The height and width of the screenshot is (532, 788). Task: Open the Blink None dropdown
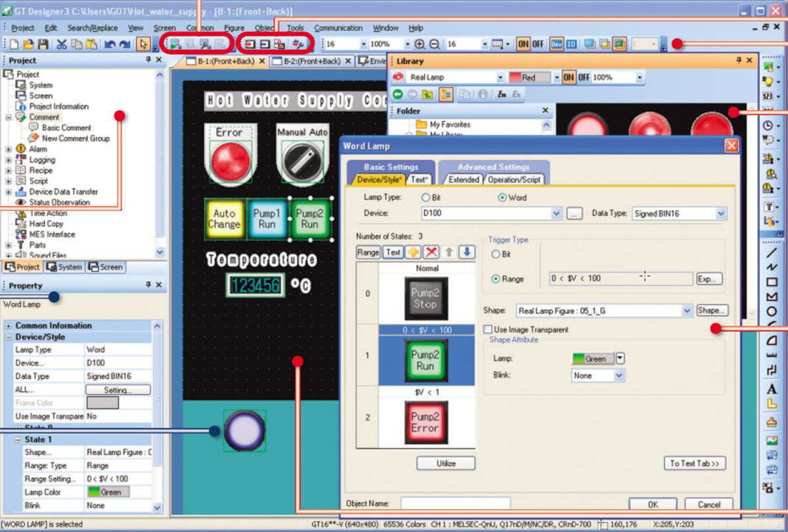(x=619, y=376)
